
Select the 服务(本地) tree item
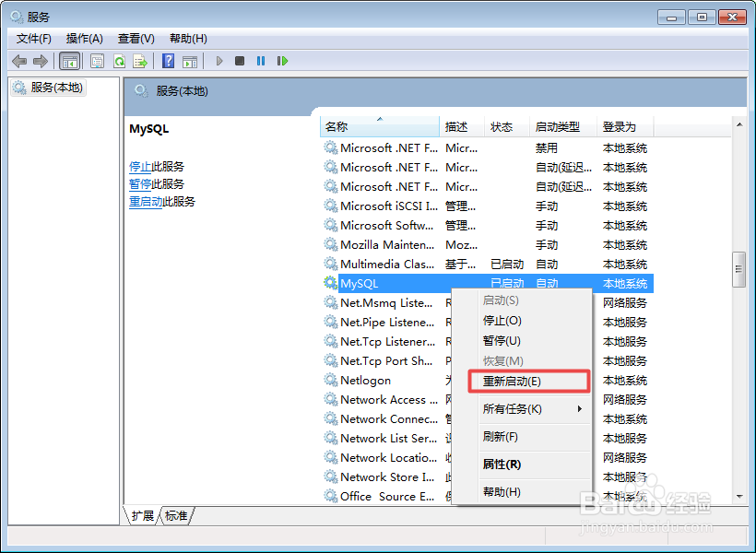pyautogui.click(x=55, y=88)
